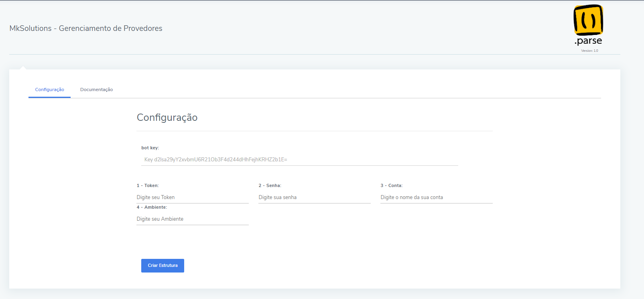This screenshot has width=644, height=299.
Task: Click the yellow .parse logo
Action: click(x=588, y=25)
